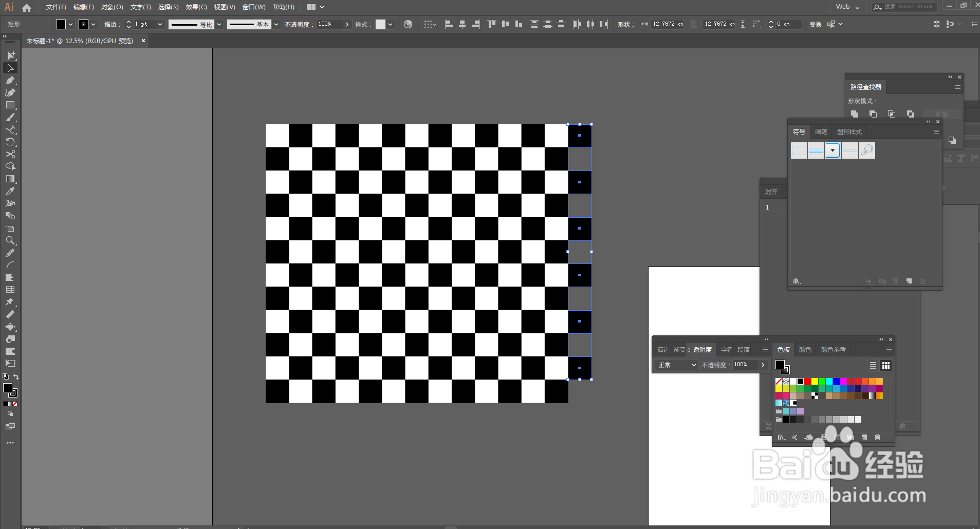This screenshot has height=529, width=980.
Task: Click the 不透明度 link in control bar
Action: (298, 25)
